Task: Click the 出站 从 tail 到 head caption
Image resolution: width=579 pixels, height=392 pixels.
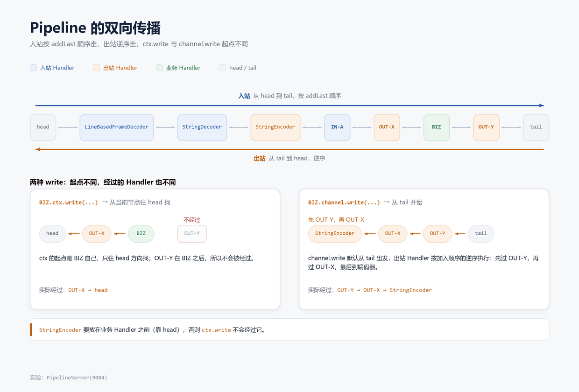Action: pos(289,159)
